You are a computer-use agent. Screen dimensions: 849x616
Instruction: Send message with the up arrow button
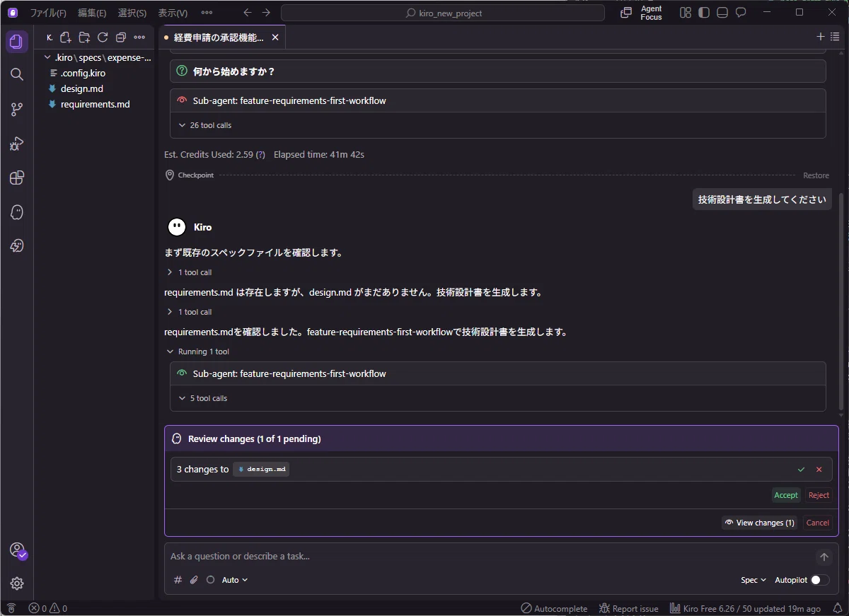[824, 557]
